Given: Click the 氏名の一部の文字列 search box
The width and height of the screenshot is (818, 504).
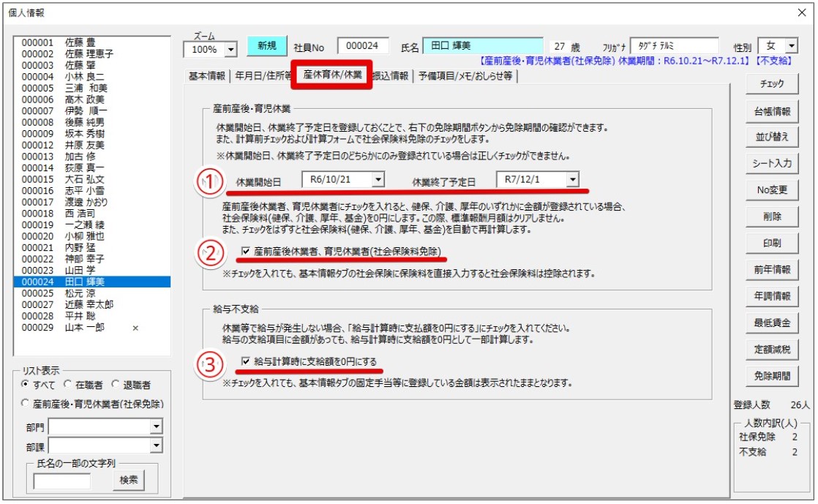Looking at the screenshot, I should [x=62, y=481].
